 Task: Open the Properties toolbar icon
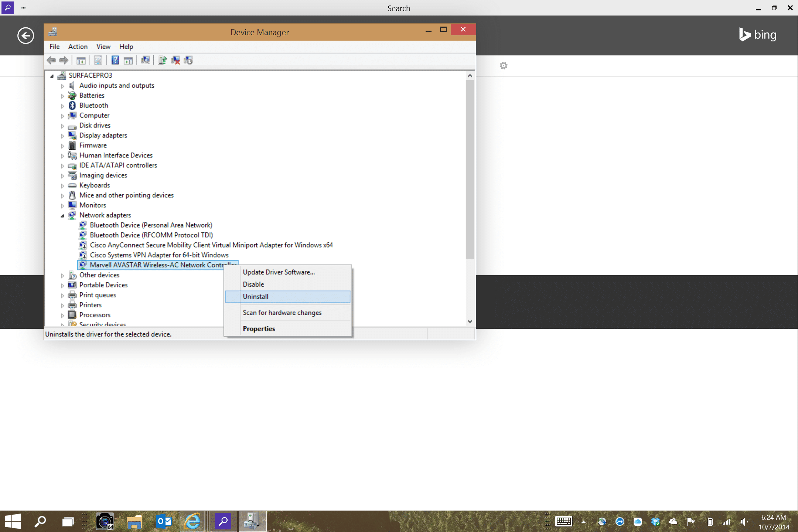(x=98, y=60)
